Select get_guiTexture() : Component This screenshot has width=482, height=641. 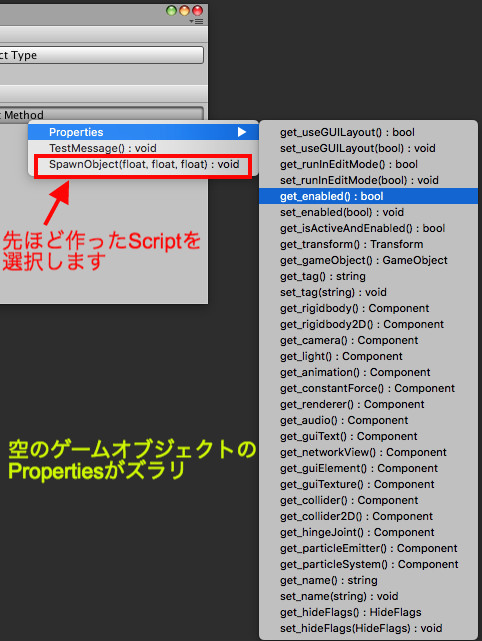pos(368,484)
